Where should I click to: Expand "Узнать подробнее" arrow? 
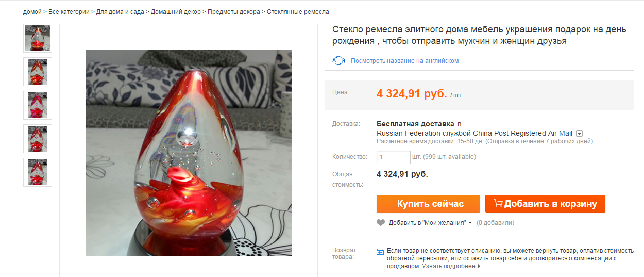click(479, 267)
